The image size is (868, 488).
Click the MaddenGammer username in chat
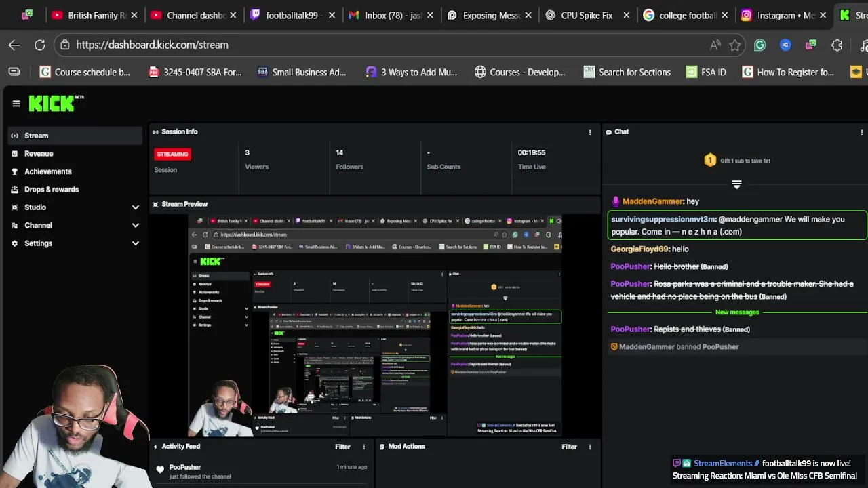tap(652, 201)
